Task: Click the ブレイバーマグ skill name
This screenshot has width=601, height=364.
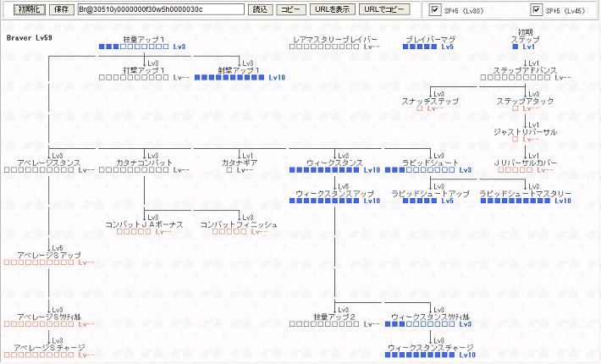Action: pos(431,40)
